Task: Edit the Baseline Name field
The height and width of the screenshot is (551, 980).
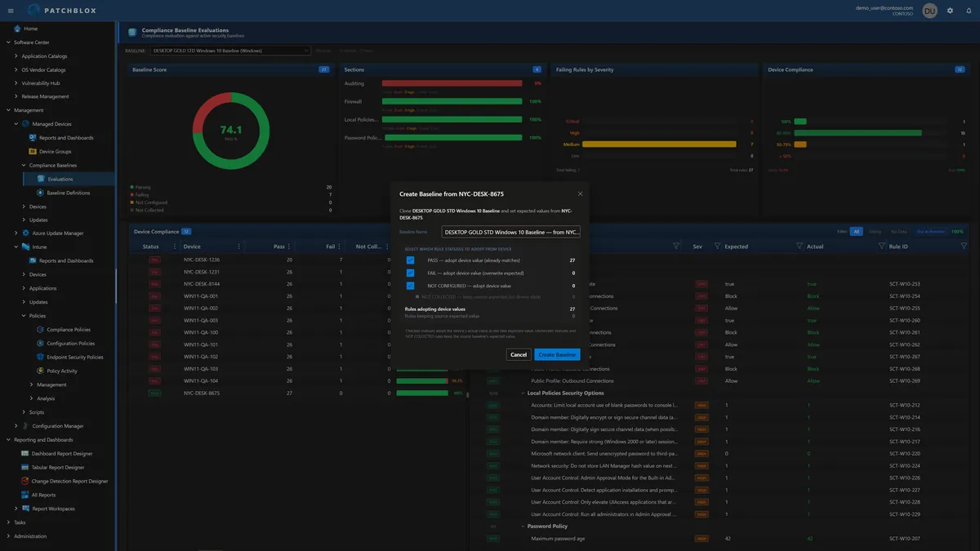Action: click(x=511, y=232)
